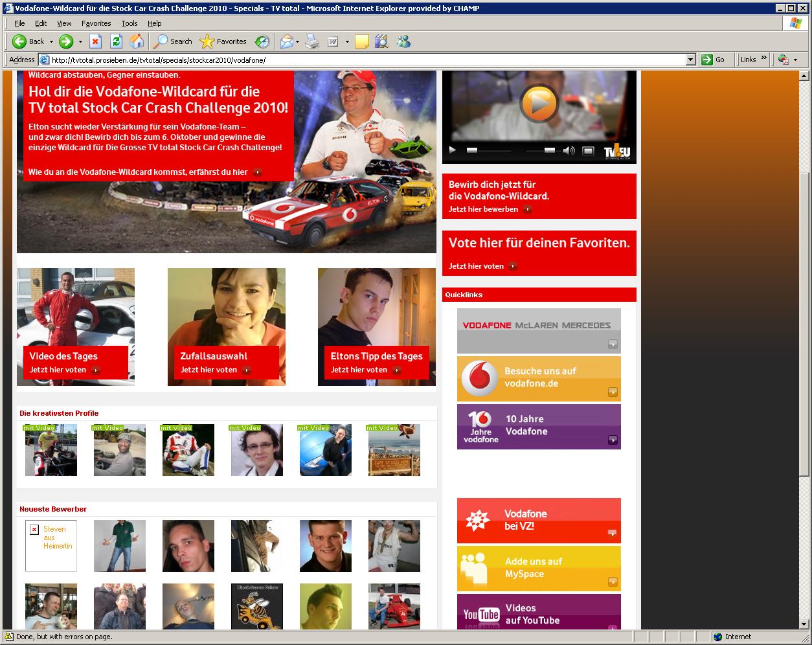Screen dimensions: 812x645
Task: Refresh the page with the Refresh icon
Action: (x=116, y=41)
